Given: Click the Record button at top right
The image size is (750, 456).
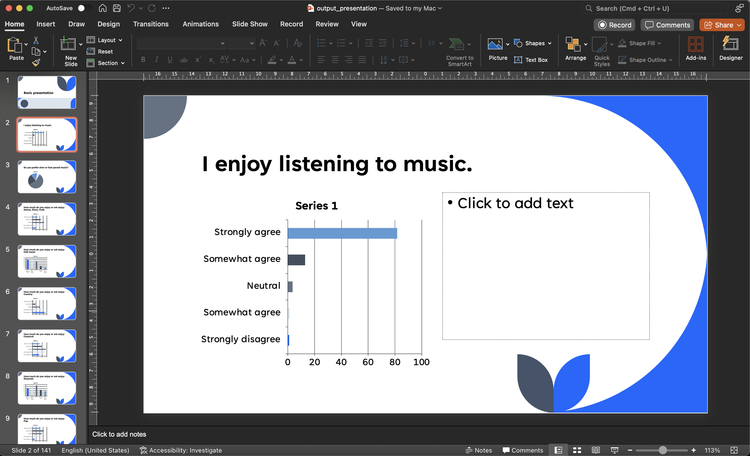Looking at the screenshot, I should pos(615,25).
